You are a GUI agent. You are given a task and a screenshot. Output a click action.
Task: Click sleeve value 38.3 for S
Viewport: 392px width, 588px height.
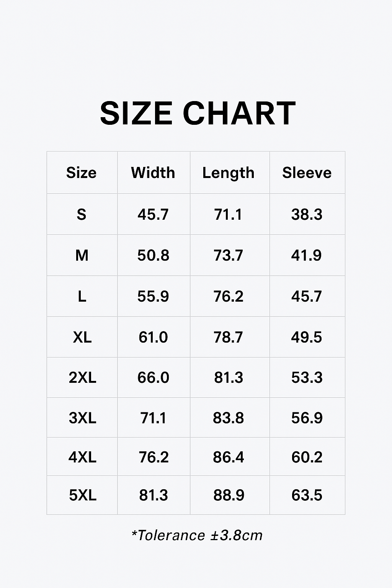point(307,214)
